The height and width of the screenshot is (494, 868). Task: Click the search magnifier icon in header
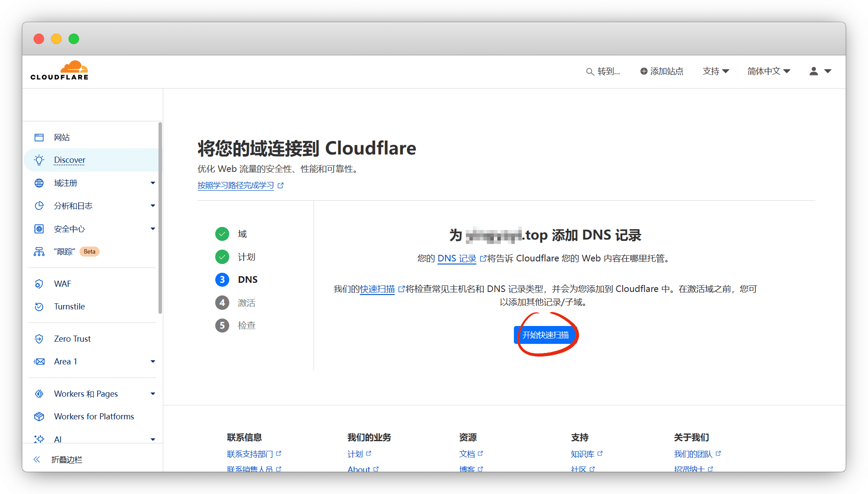click(x=589, y=72)
